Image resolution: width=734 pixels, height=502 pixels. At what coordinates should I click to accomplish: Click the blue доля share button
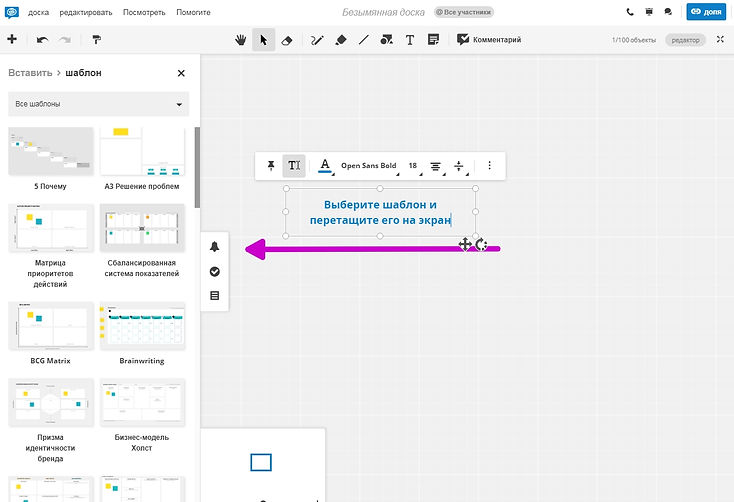tap(706, 12)
